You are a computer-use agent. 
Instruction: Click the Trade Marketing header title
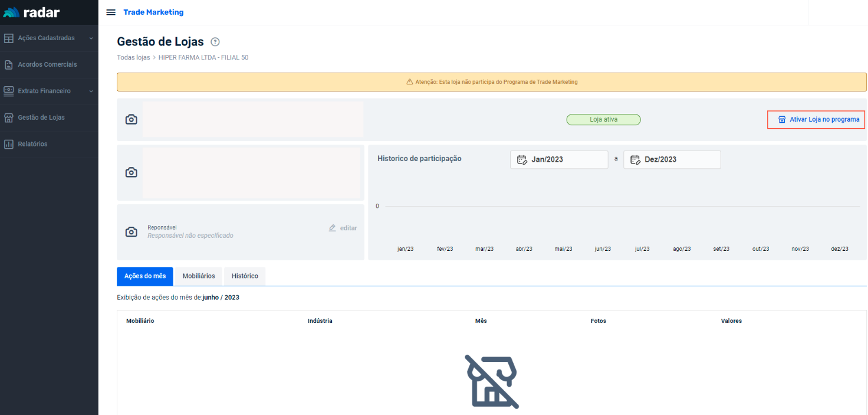point(153,12)
